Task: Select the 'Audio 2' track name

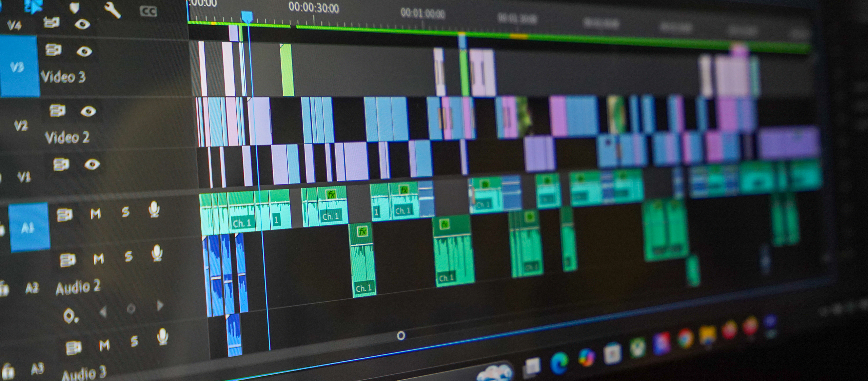Action: click(x=78, y=288)
